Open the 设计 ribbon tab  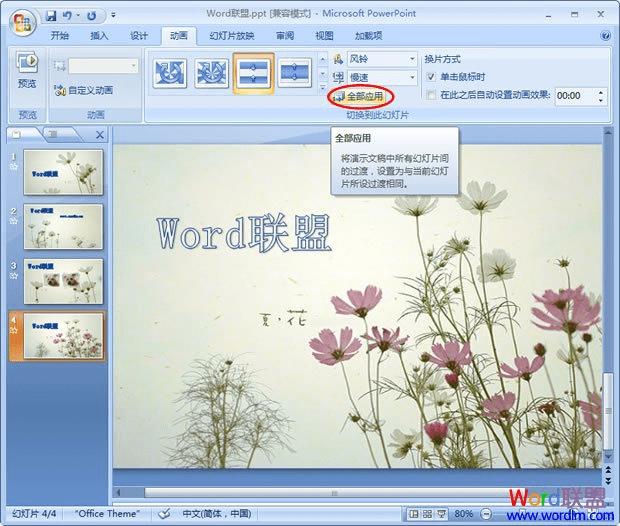click(x=139, y=36)
